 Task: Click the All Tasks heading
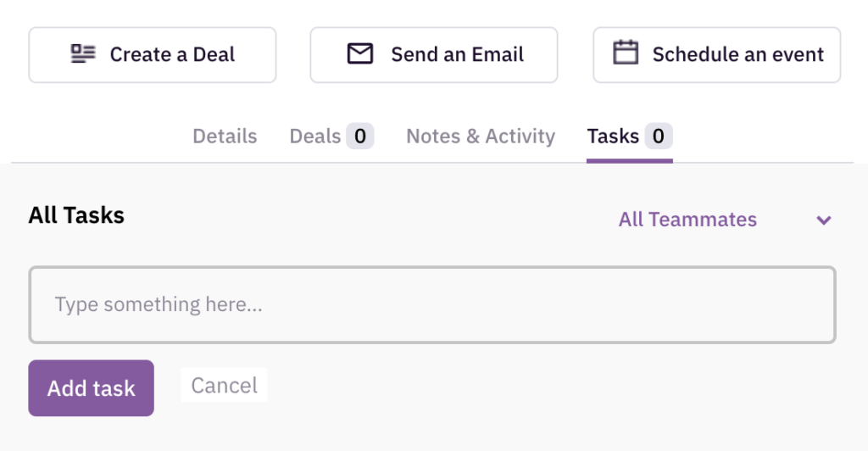tap(76, 215)
